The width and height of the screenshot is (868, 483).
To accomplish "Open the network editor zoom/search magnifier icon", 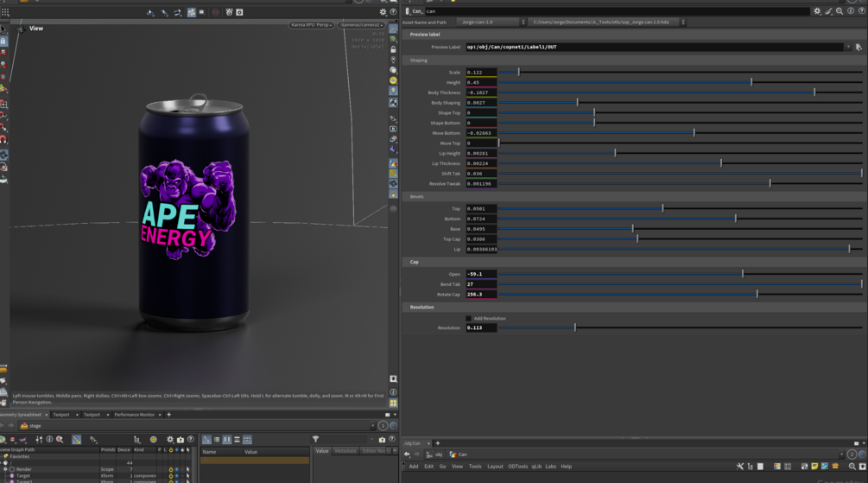I will click(852, 467).
